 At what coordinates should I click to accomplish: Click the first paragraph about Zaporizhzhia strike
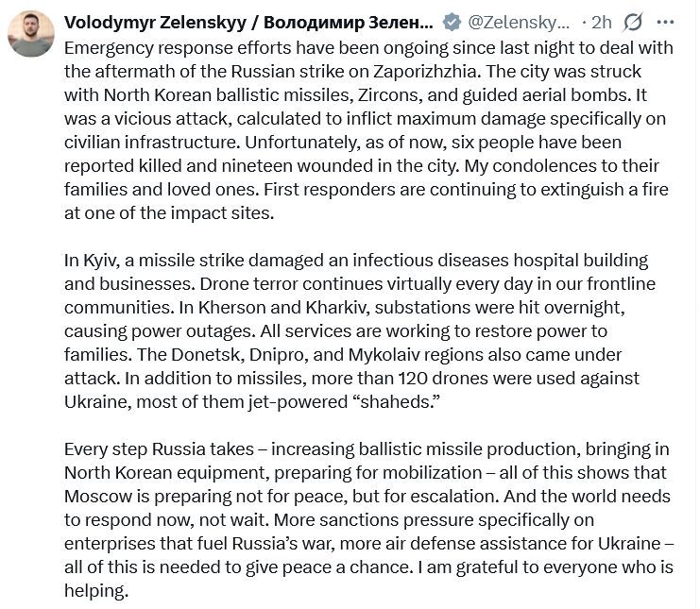pos(368,130)
